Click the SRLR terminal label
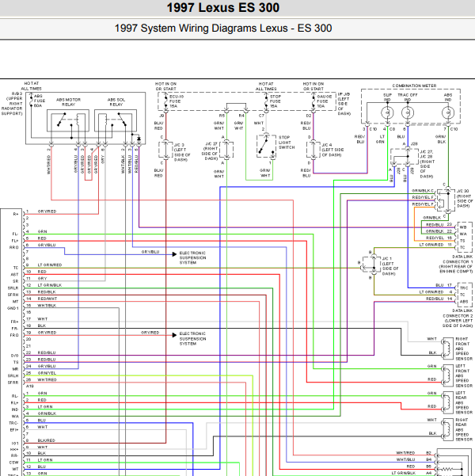 (13, 288)
